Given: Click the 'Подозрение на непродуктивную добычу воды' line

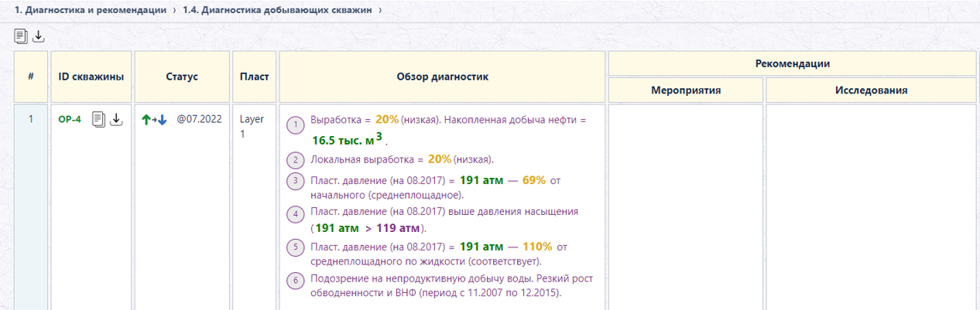Looking at the screenshot, I should (451, 286).
